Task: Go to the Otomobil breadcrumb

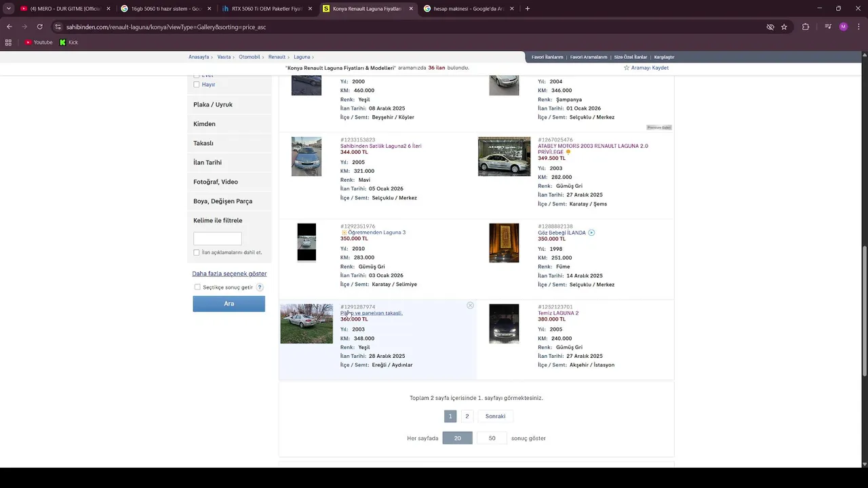Action: (x=250, y=57)
